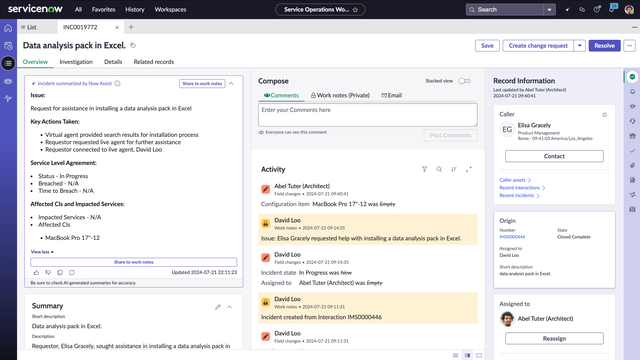640x360 pixels.
Task: Open the Favorites menu
Action: click(x=103, y=9)
